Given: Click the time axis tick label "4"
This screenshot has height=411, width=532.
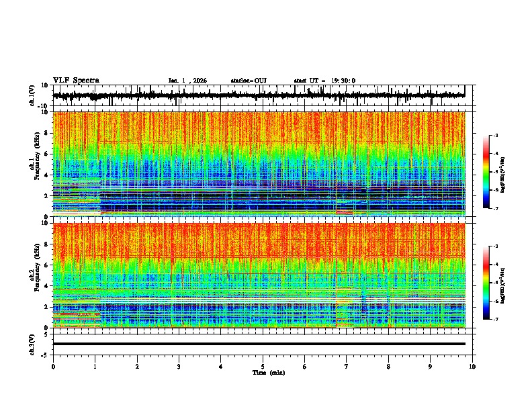Looking at the screenshot, I should 220,367.
